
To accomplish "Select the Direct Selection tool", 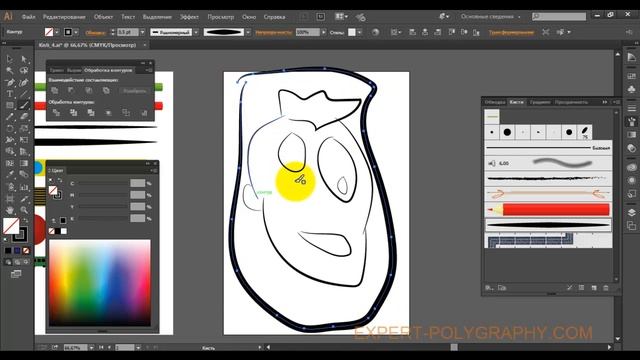I will (24, 59).
